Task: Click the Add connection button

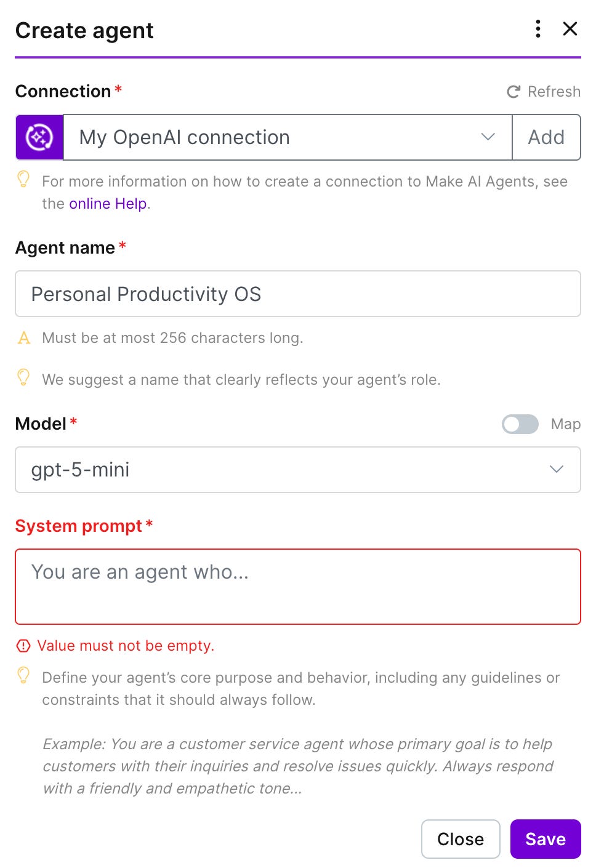Action: point(546,137)
